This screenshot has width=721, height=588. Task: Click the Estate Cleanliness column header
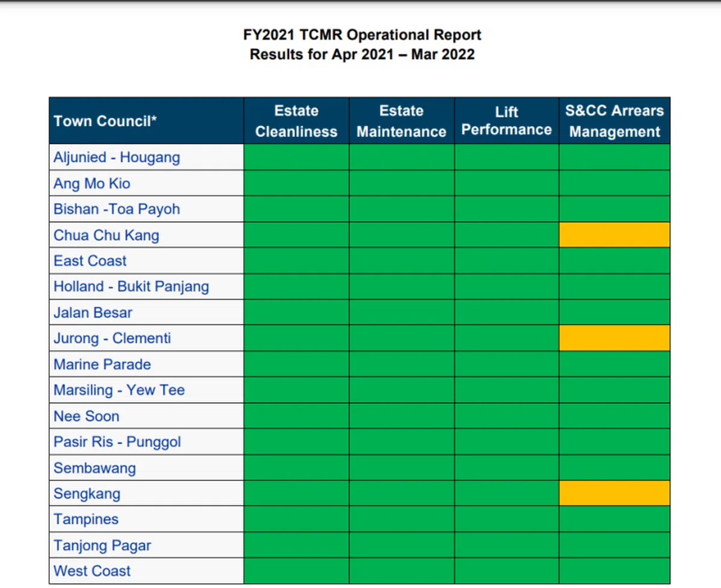tap(296, 121)
